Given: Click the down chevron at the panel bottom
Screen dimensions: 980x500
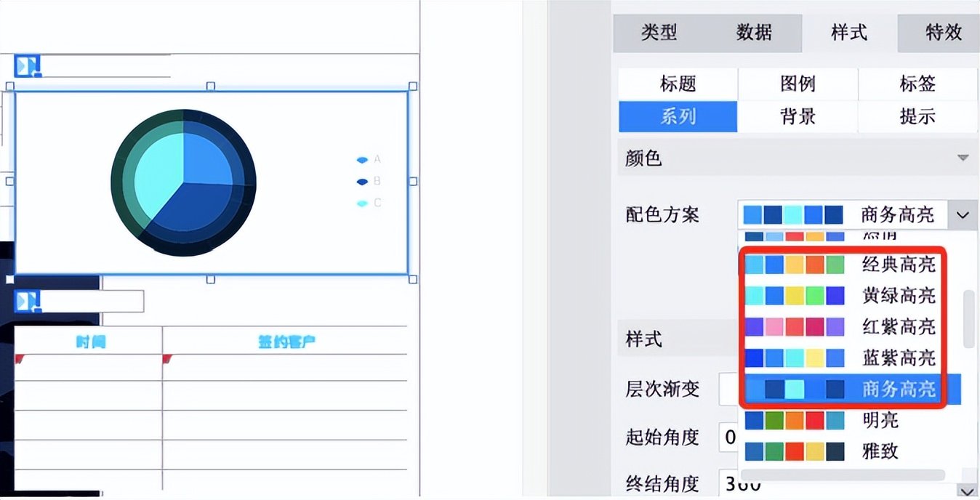Looking at the screenshot, I should coord(967,491).
